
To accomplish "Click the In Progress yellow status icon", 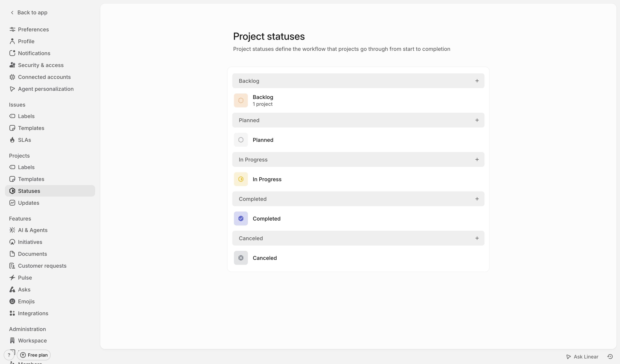I will pyautogui.click(x=241, y=179).
